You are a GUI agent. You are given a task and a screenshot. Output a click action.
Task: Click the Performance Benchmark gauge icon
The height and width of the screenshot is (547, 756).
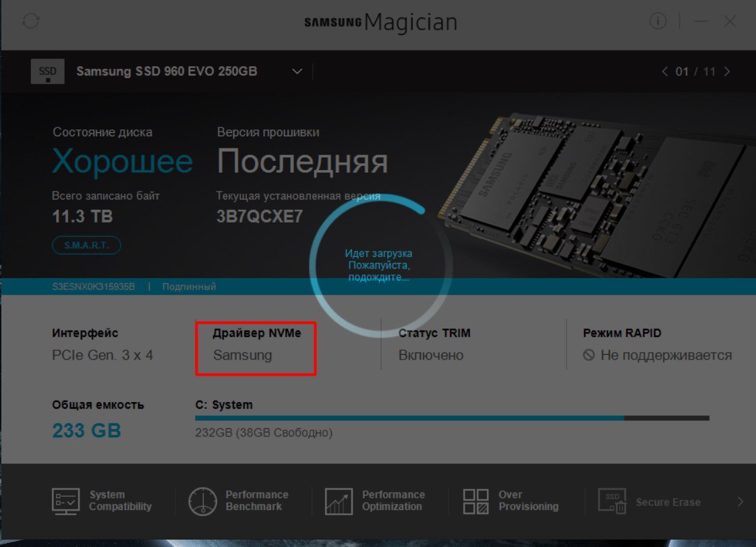pyautogui.click(x=202, y=501)
